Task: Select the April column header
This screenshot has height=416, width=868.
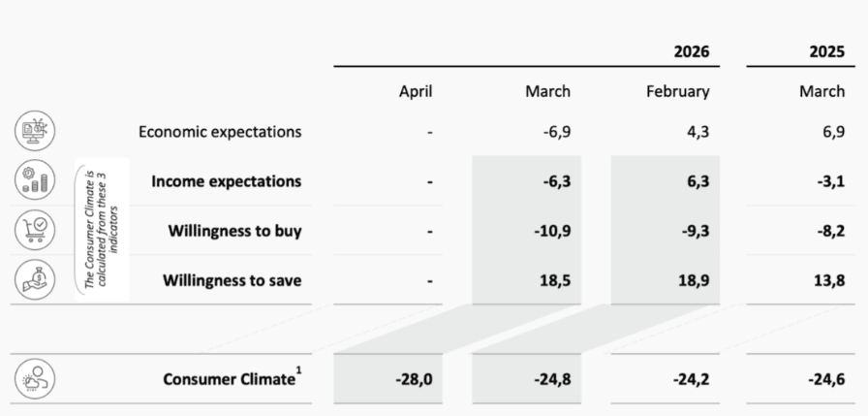Action: point(416,92)
